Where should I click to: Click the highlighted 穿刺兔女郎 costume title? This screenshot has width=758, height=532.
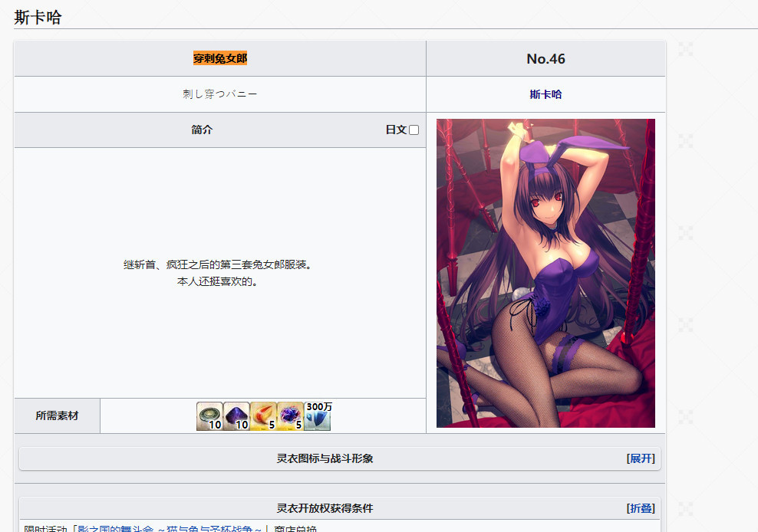coord(220,59)
